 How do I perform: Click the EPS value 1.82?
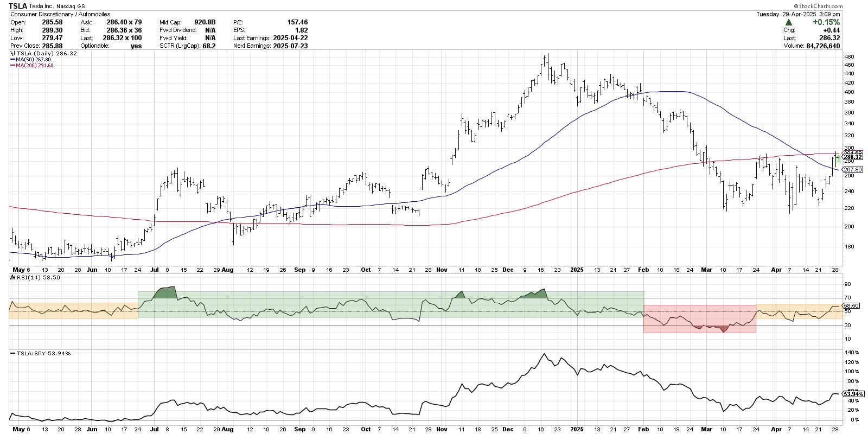(x=301, y=30)
